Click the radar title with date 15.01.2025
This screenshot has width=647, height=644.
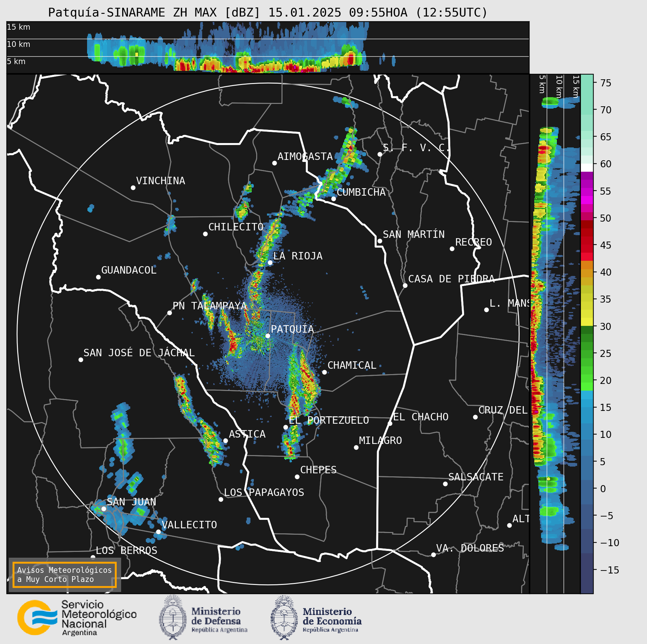[268, 12]
